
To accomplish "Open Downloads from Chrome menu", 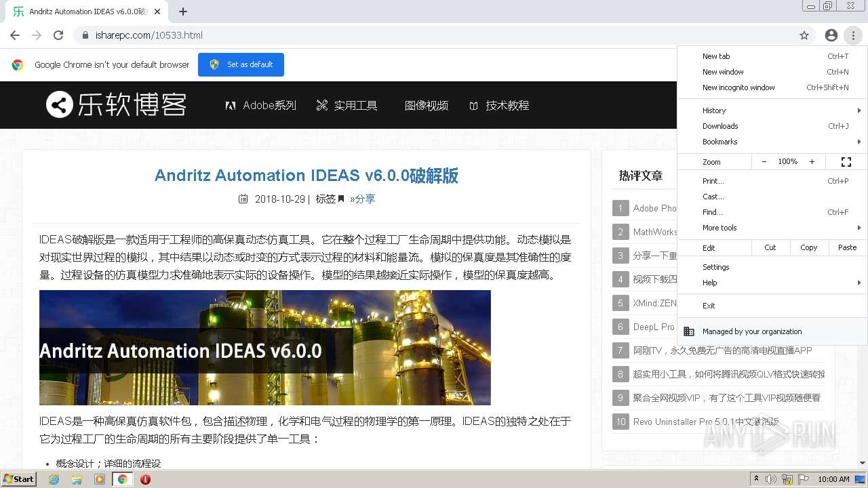I will click(772, 126).
